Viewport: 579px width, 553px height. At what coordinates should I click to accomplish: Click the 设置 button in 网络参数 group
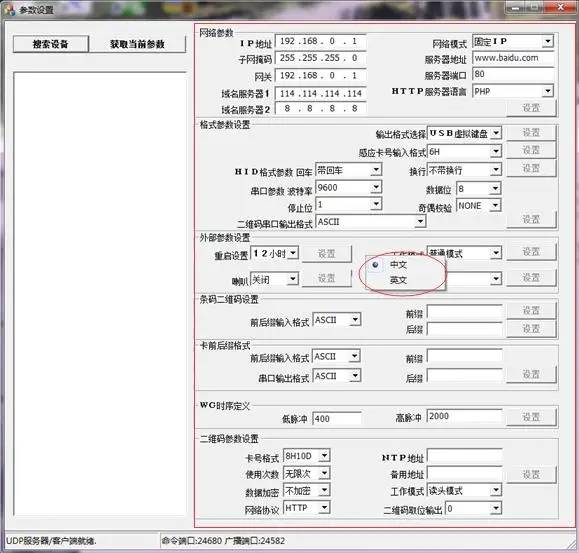[531, 108]
